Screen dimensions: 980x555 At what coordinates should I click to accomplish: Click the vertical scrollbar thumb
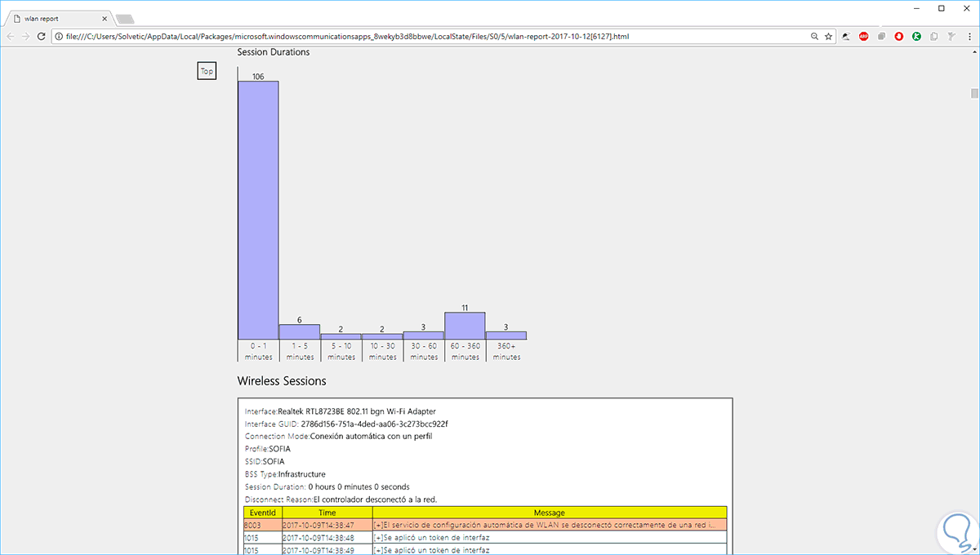pos(973,93)
